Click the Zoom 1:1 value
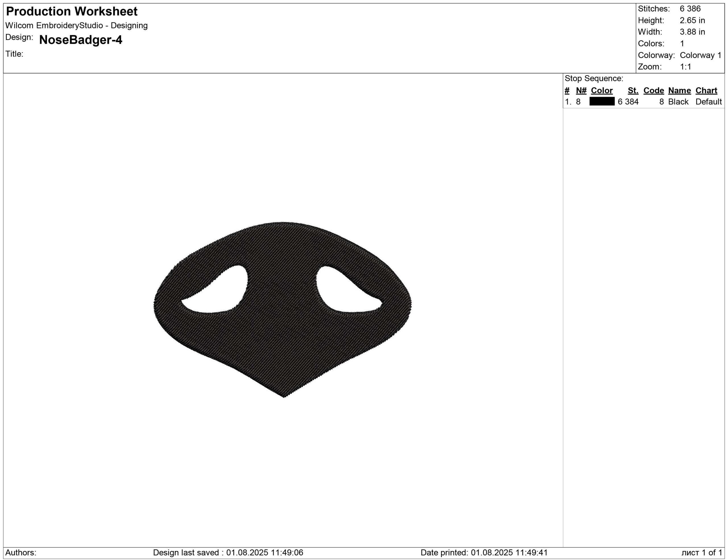The width and height of the screenshot is (728, 560). click(x=685, y=67)
